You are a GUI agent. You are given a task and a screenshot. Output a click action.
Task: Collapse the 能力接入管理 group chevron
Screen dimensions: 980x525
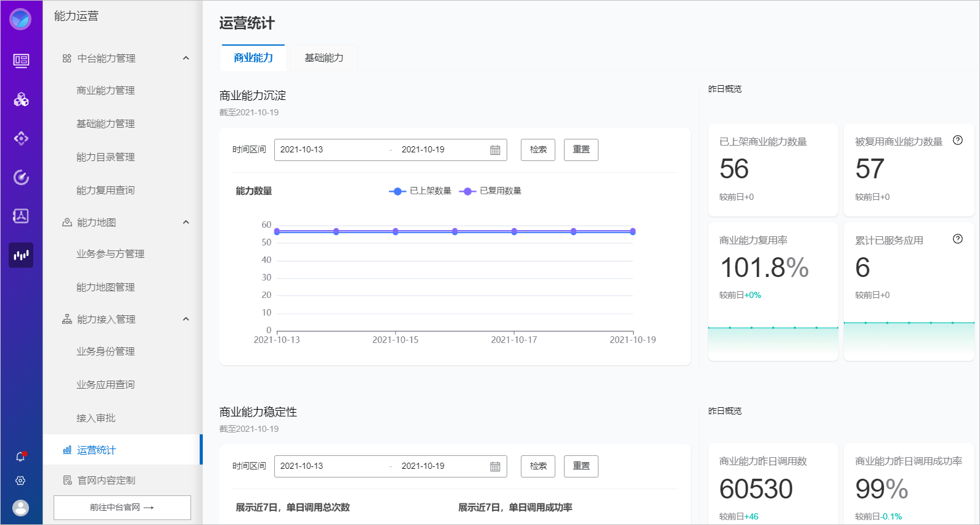pyautogui.click(x=186, y=319)
